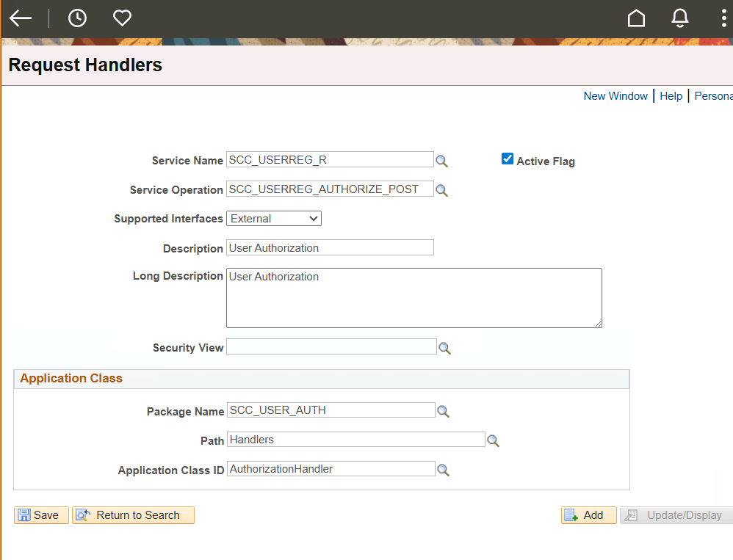Open lookup for Service Name
The width and height of the screenshot is (733, 560).
[x=441, y=161]
